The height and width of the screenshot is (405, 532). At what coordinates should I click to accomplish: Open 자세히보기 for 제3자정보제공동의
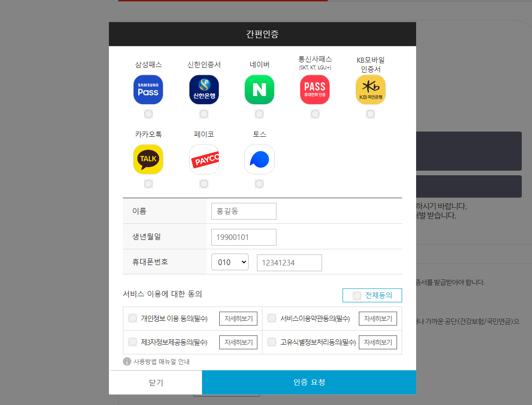coord(238,342)
